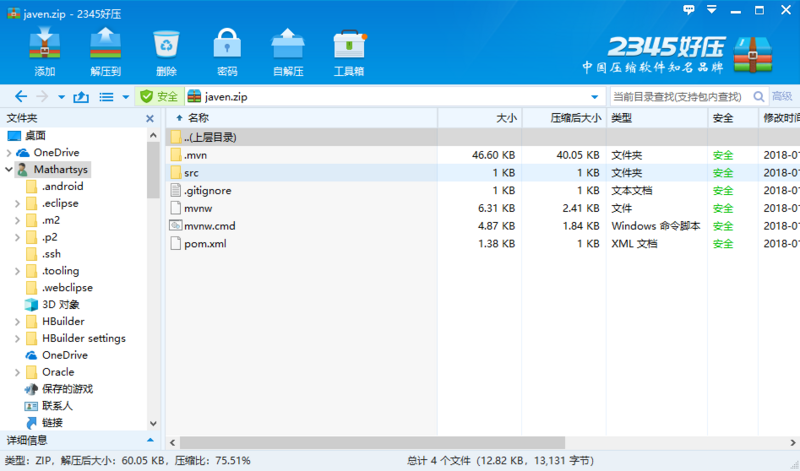
Task: Click the magnifier search icon
Action: tap(759, 96)
